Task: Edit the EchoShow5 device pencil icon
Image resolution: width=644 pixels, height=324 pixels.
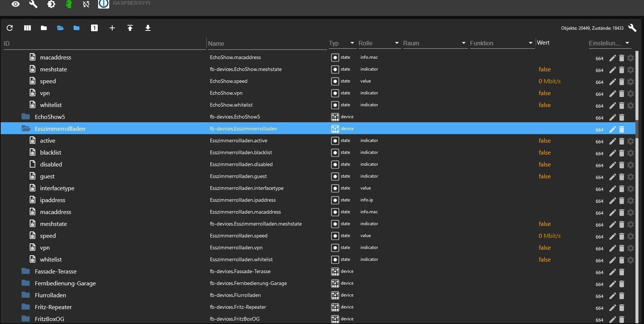Action: point(612,117)
